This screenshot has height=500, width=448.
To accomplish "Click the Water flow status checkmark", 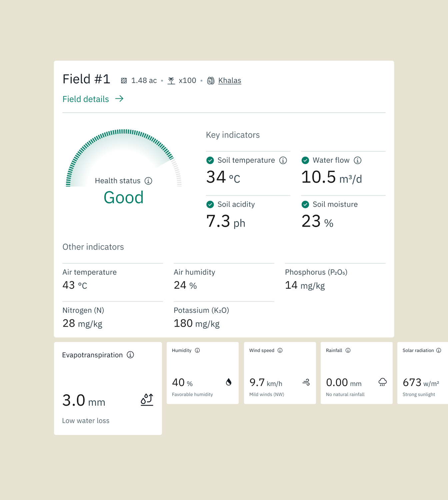I will [305, 160].
